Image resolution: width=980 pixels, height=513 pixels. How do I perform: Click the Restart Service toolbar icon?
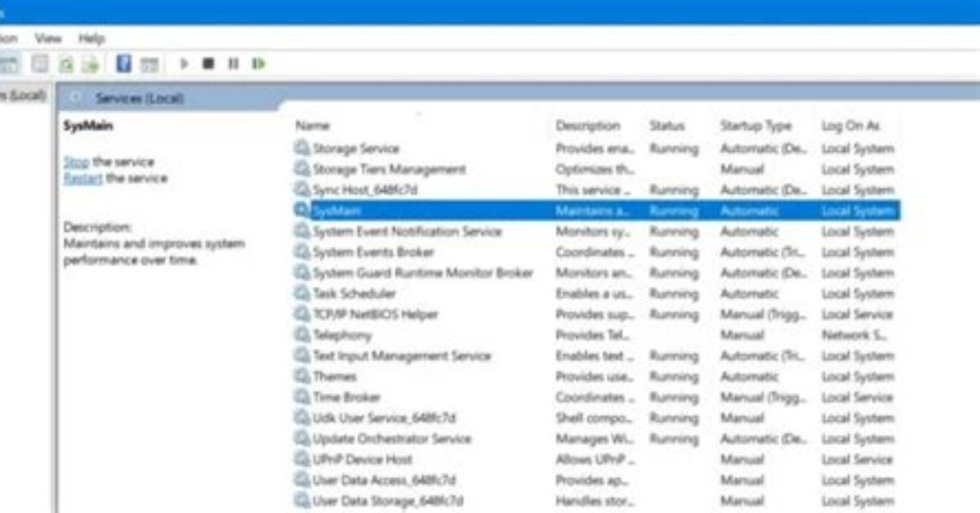[x=259, y=63]
